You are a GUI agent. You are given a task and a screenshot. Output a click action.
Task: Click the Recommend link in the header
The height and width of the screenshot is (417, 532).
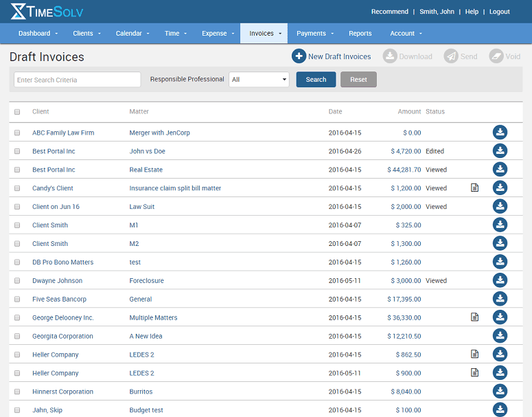click(x=389, y=12)
